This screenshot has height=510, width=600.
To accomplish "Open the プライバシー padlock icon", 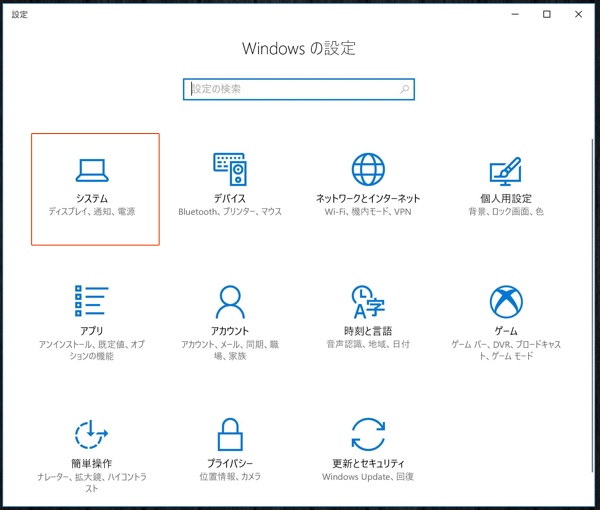I will pos(230,434).
